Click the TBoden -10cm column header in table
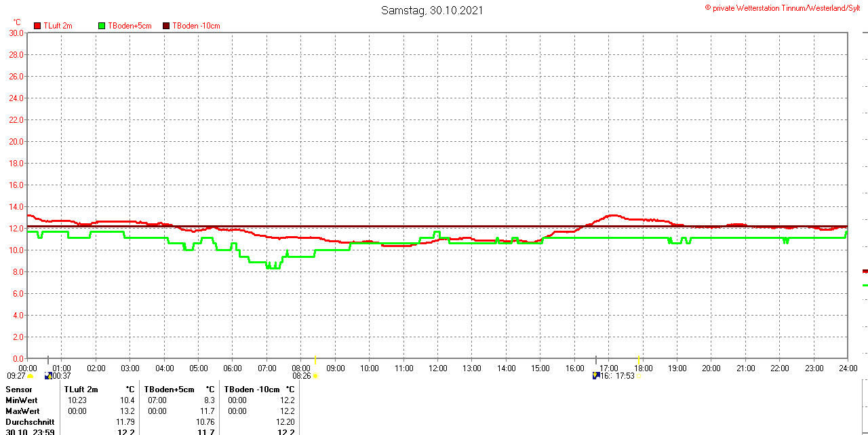The width and height of the screenshot is (868, 435). click(251, 390)
